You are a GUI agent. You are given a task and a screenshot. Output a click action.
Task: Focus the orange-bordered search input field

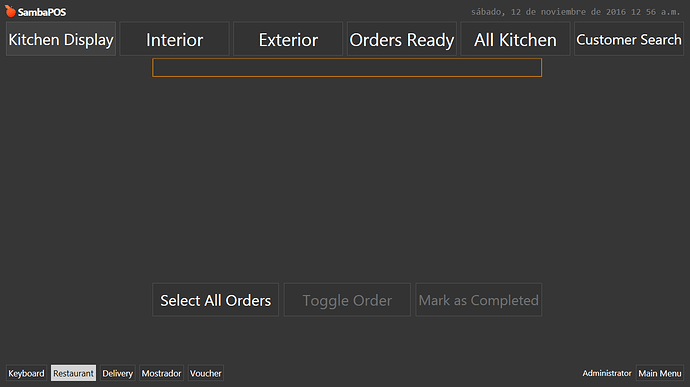347,67
